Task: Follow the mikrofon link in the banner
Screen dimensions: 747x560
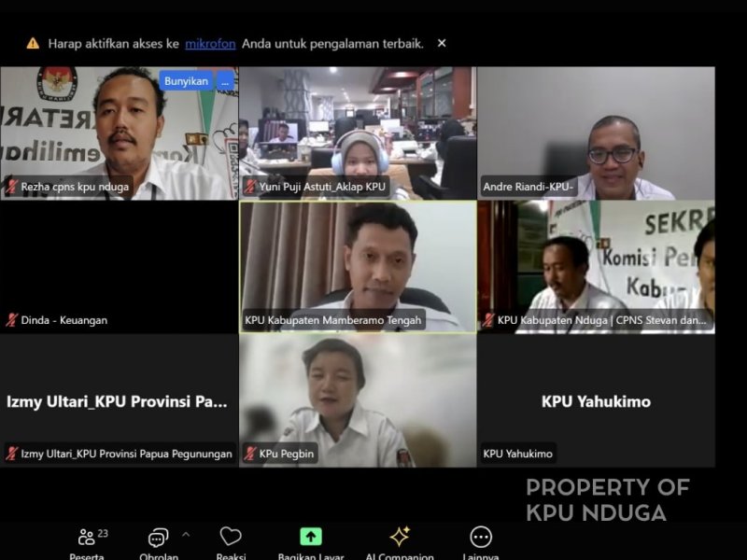Action: pyautogui.click(x=210, y=43)
